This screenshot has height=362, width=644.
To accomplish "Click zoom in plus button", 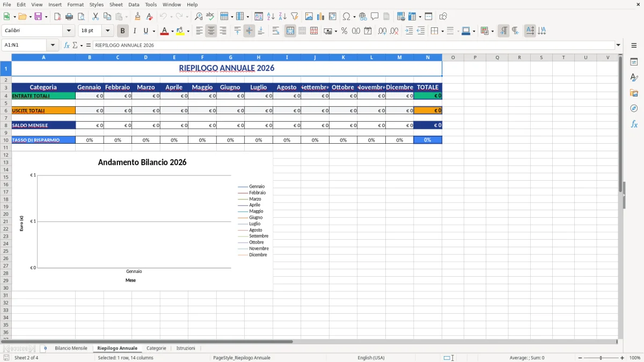I will coord(623,358).
